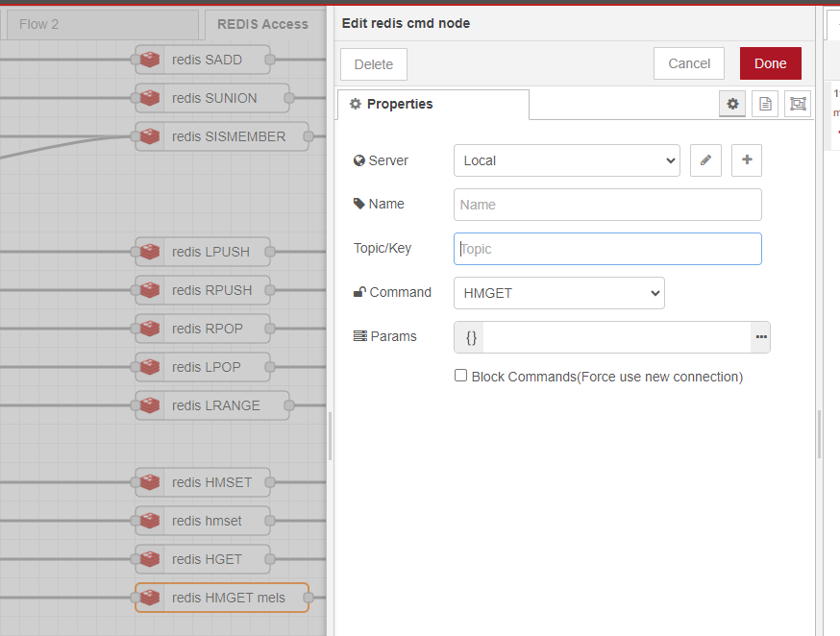Viewport: 840px width, 636px height.
Task: Open node description document icon
Action: tap(765, 104)
